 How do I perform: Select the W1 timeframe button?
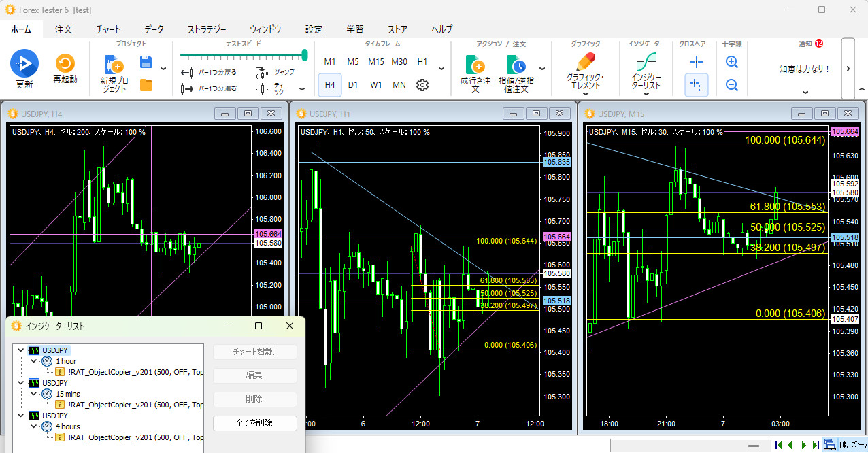point(376,85)
